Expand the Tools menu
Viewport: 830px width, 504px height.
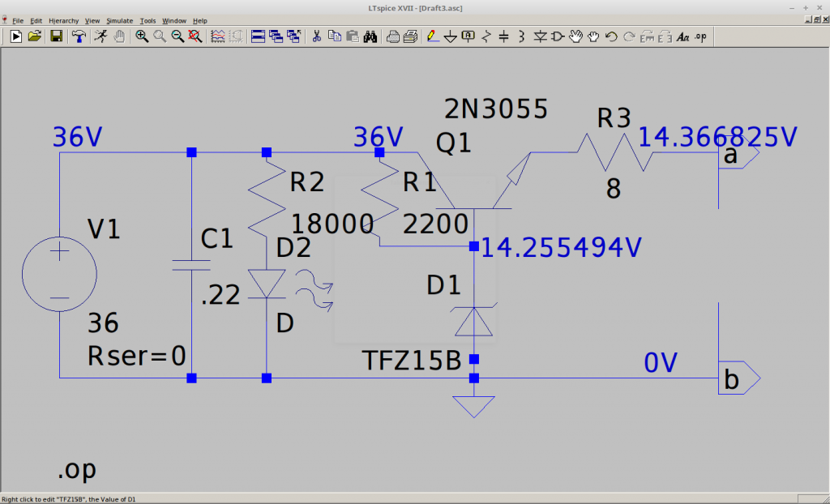[148, 20]
